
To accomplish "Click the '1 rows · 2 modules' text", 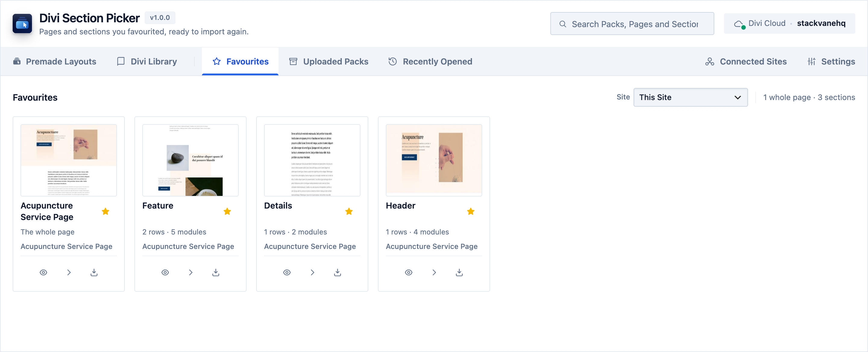I will [295, 232].
